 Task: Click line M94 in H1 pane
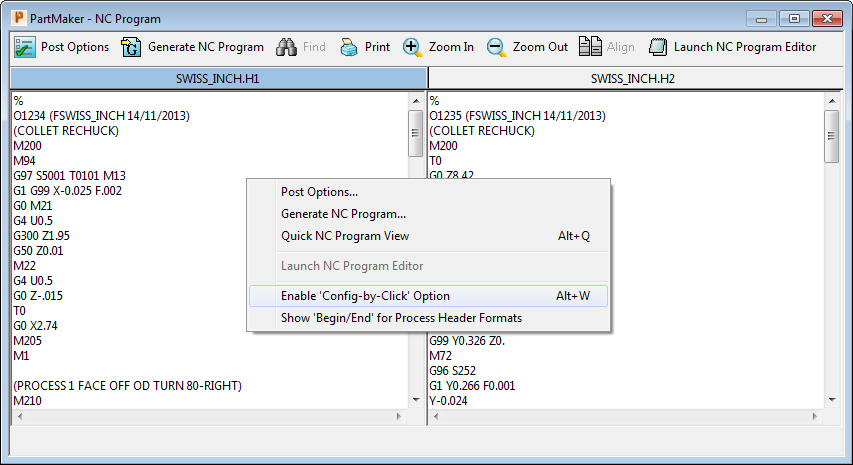(x=24, y=161)
